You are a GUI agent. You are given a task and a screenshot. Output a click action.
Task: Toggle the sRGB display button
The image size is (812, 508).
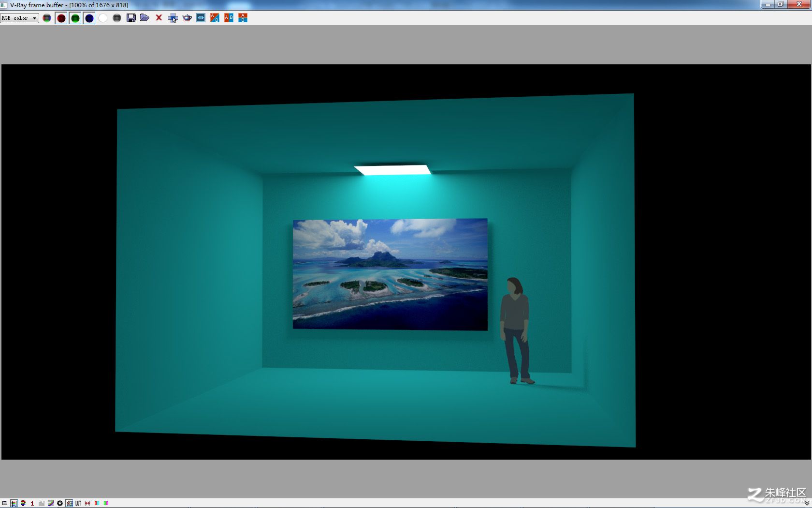[70, 503]
